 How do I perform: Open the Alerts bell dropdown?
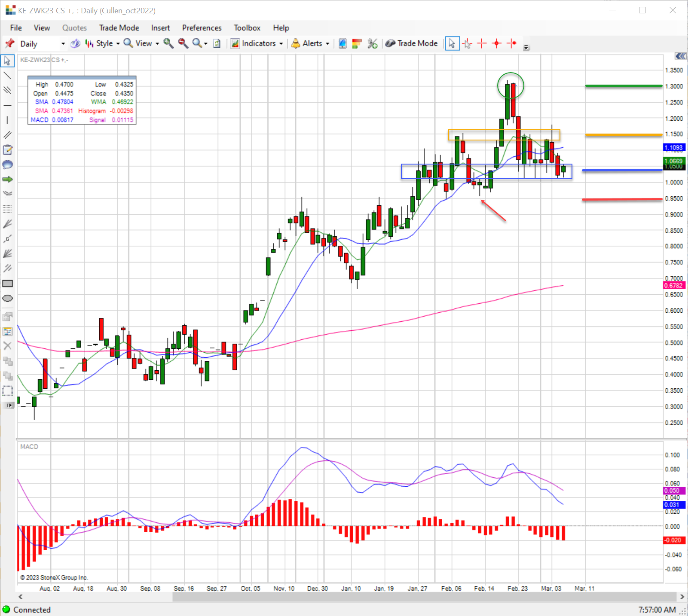tap(310, 43)
